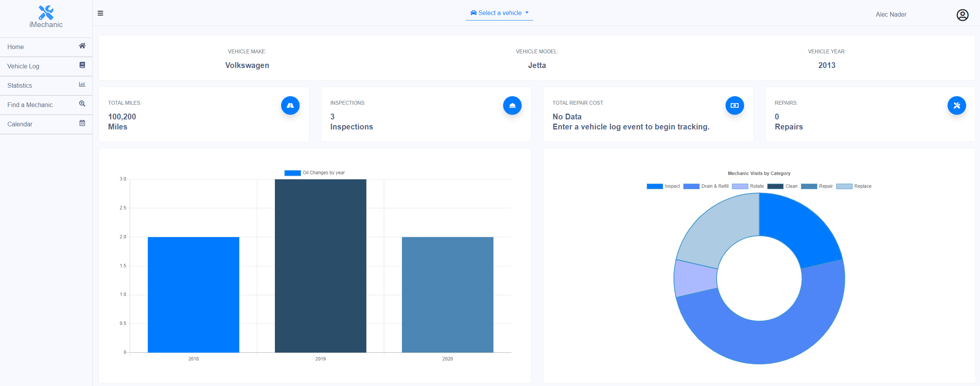Click the Total Miles road icon
This screenshot has width=980, height=386.
(x=290, y=105)
